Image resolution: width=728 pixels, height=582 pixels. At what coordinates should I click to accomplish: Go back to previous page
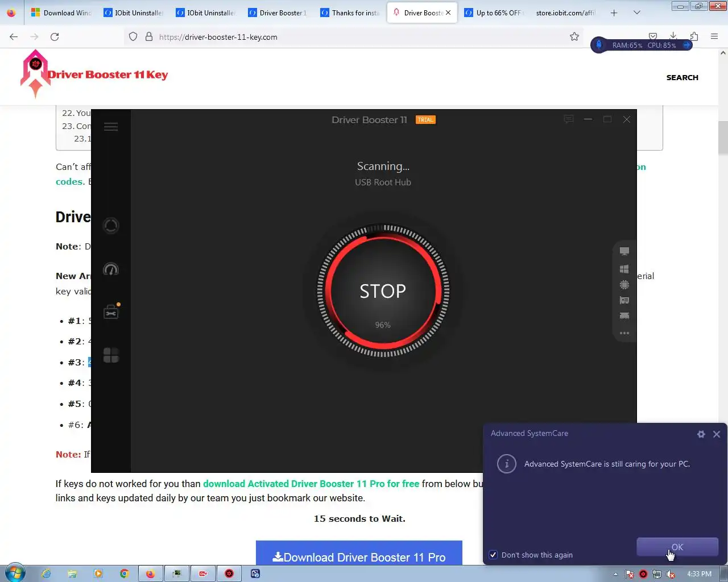[x=14, y=36]
